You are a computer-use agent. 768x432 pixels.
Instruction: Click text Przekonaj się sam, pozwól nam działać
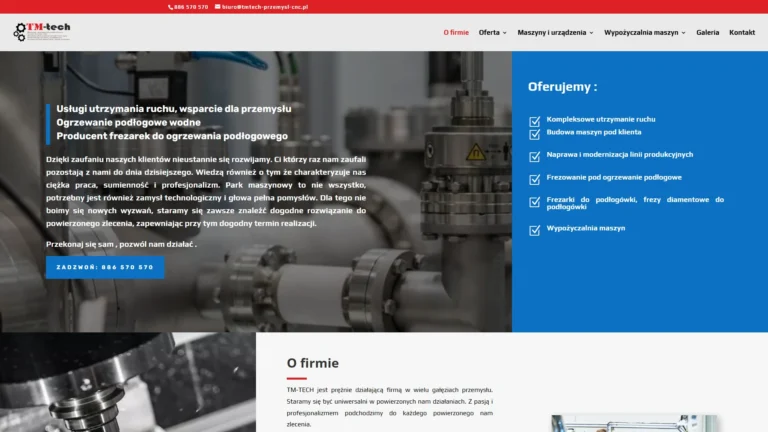121,244
